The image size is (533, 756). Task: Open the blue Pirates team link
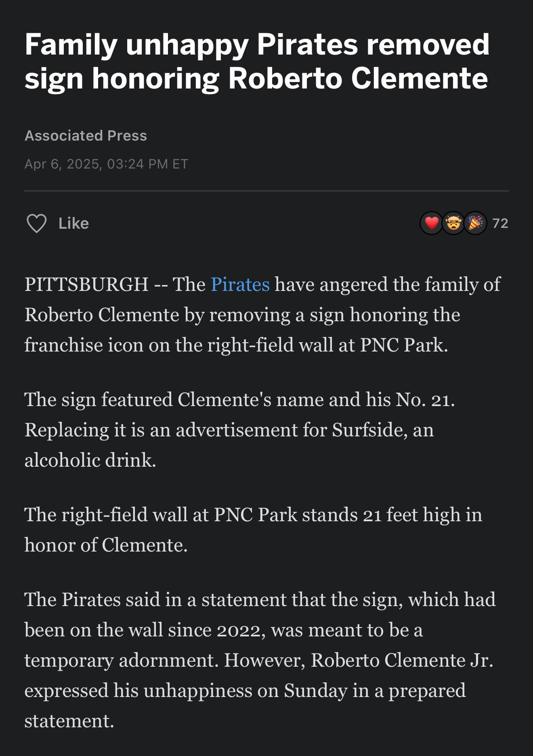pyautogui.click(x=240, y=284)
